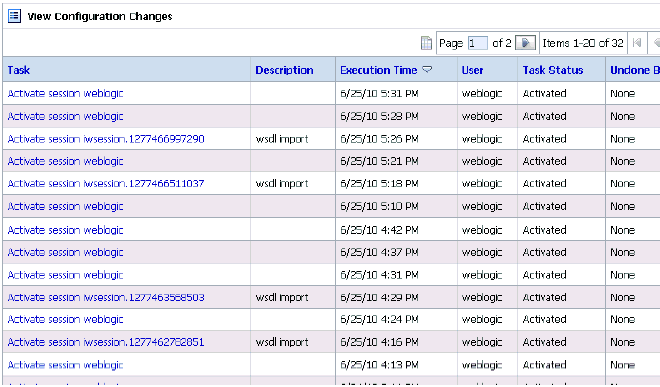Open Activate session weblogic executed 5:21 PM
660x387 pixels.
click(x=65, y=161)
